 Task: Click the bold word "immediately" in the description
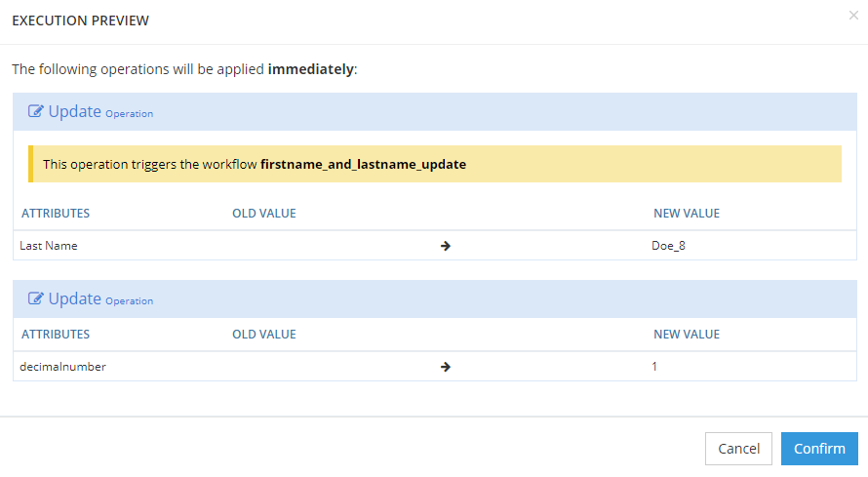tap(310, 70)
